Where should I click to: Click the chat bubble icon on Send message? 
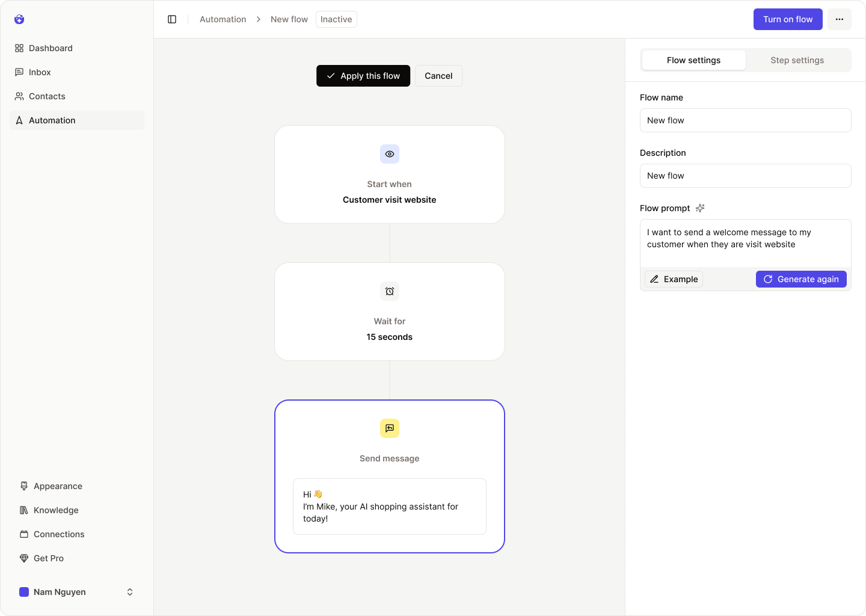tap(389, 428)
